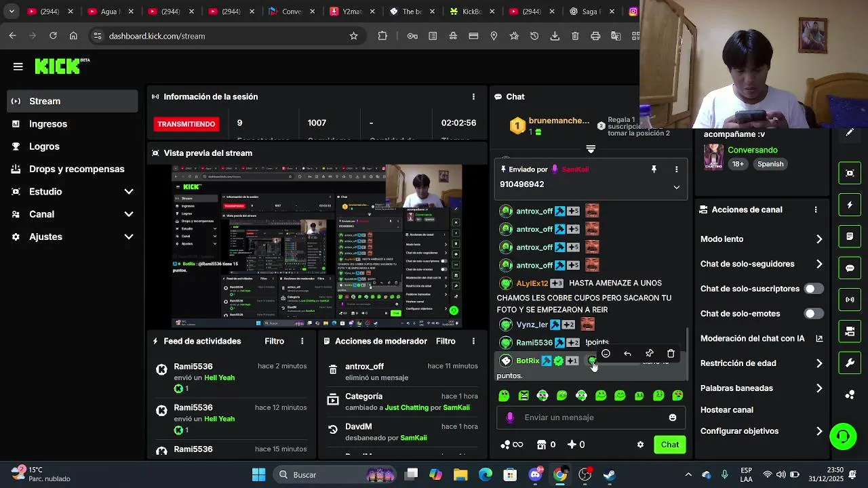Open Filtro in Feed de actividades
This screenshot has height=488, width=868.
pyautogui.click(x=275, y=341)
